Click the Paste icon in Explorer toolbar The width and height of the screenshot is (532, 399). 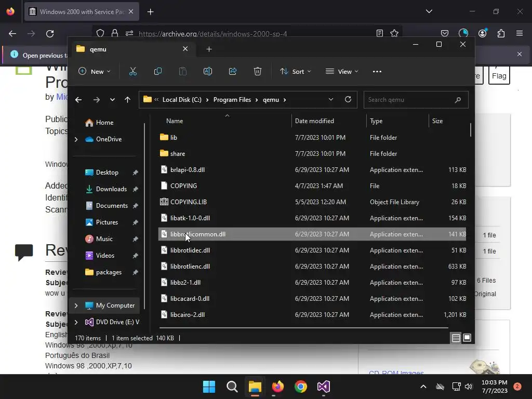(x=183, y=72)
